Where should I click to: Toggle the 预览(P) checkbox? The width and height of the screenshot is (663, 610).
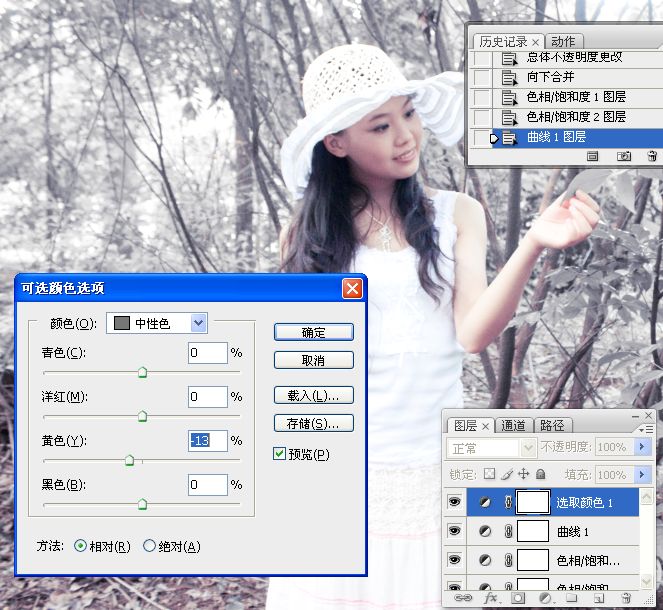[279, 454]
